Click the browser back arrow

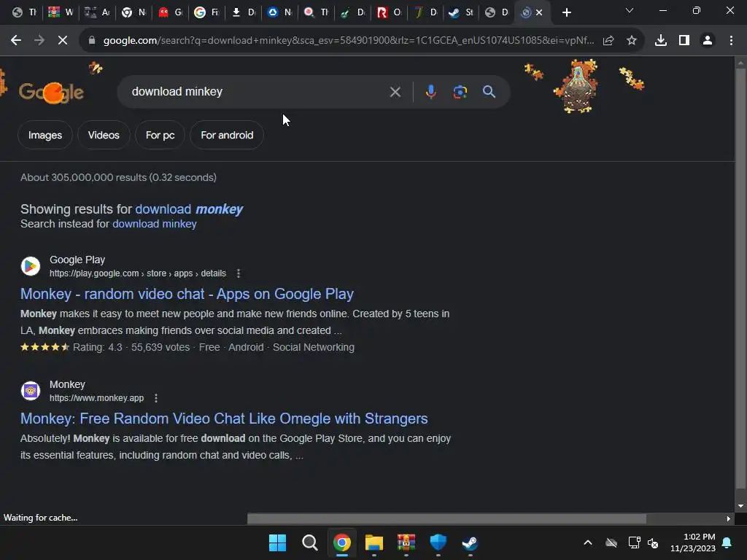tap(16, 41)
